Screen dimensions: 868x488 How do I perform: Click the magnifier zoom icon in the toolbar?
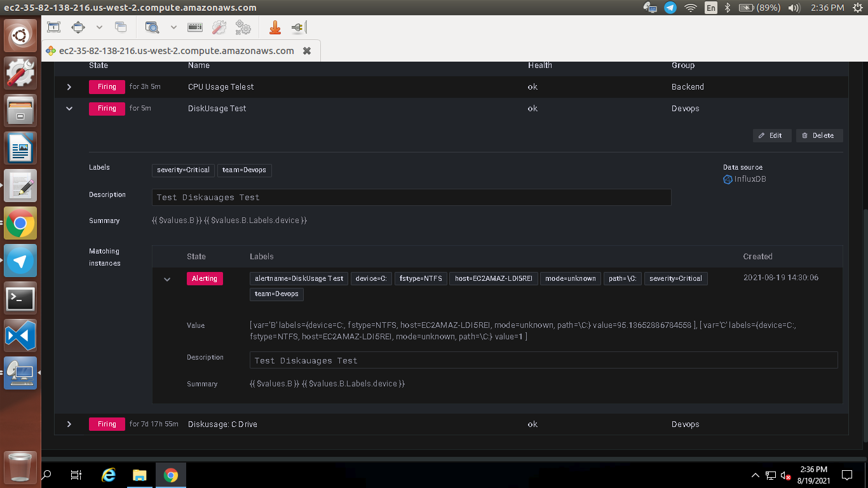tap(151, 27)
